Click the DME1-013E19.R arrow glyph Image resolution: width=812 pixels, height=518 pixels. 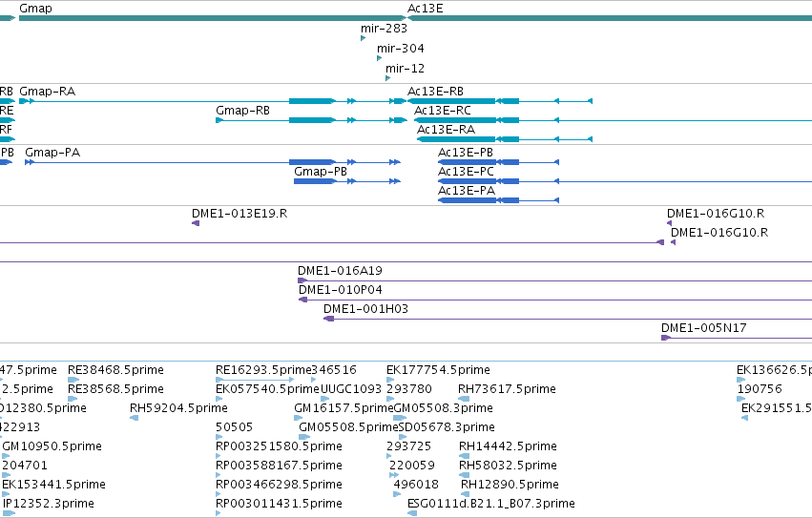pos(196,223)
